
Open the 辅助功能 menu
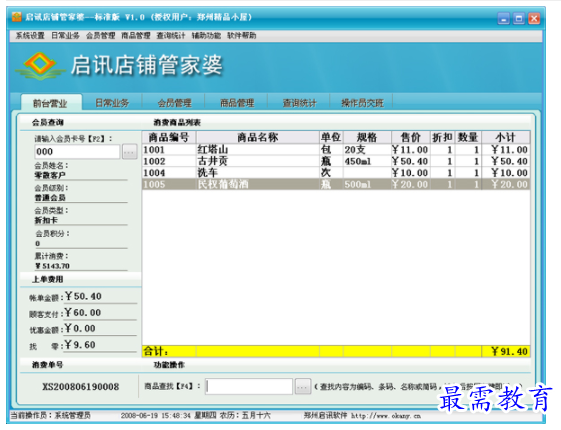click(x=206, y=36)
